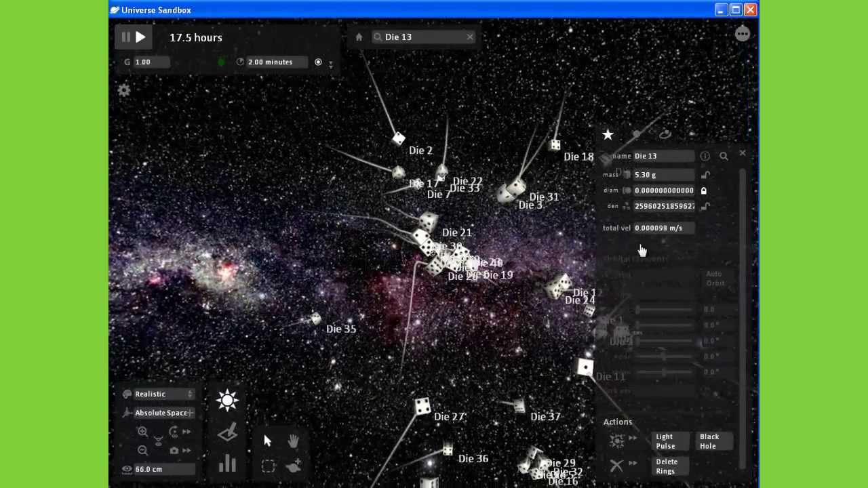Toggle the 3D glasses view icon
This screenshot has width=868, height=488.
[x=159, y=441]
